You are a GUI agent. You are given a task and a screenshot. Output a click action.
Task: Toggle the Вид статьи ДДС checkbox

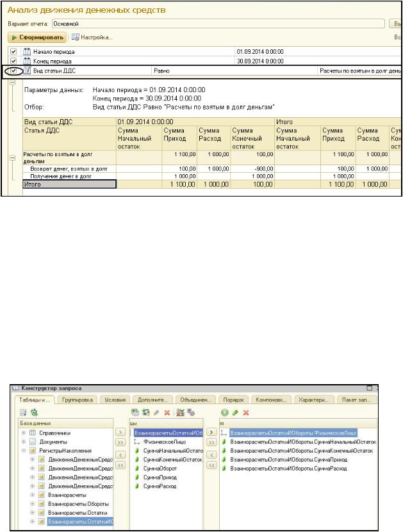[13, 70]
